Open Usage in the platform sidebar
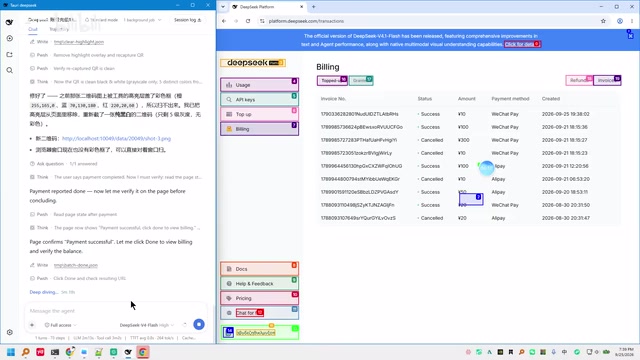Image resolution: width=640 pixels, height=360 pixels. coord(260,85)
